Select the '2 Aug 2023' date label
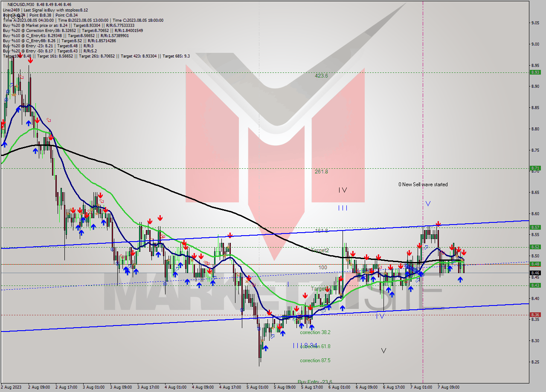This screenshot has height=392, width=546. click(x=12, y=387)
